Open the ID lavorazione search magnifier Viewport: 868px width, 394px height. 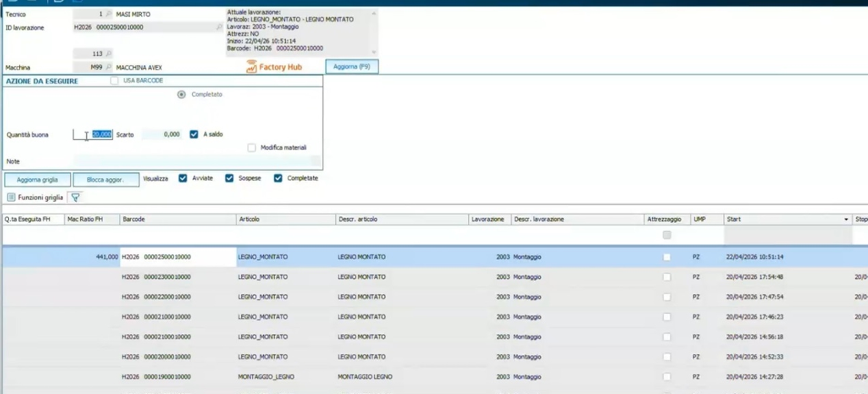tap(219, 27)
